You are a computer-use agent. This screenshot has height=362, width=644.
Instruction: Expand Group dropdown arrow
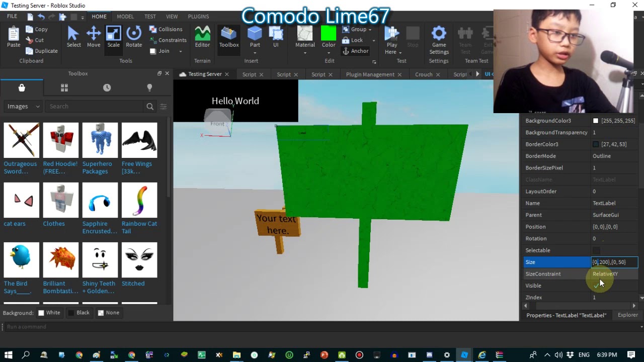coord(370,30)
